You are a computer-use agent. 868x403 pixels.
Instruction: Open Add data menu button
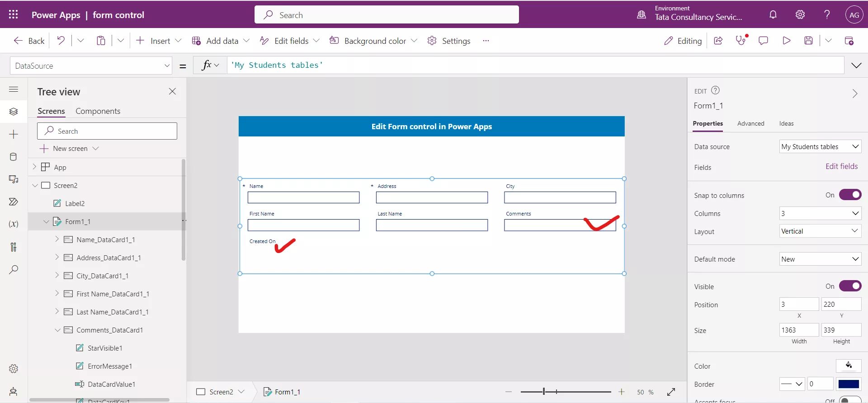click(221, 41)
